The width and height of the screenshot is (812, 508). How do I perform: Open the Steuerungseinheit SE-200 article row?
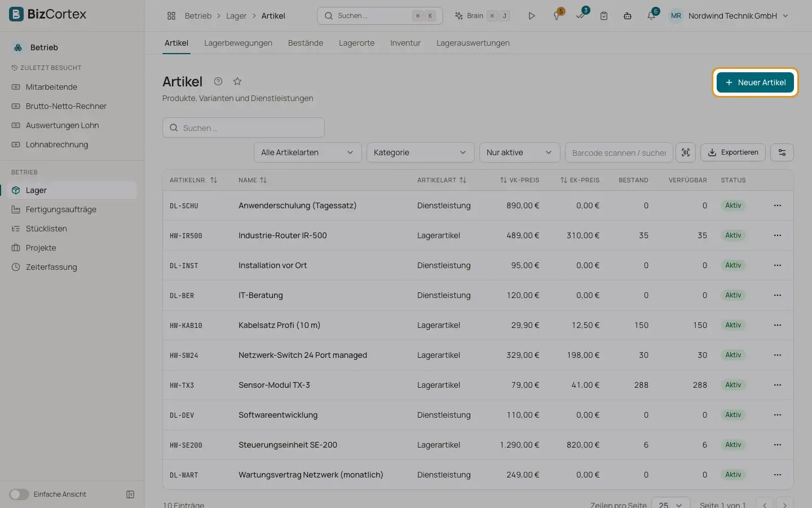(478, 445)
